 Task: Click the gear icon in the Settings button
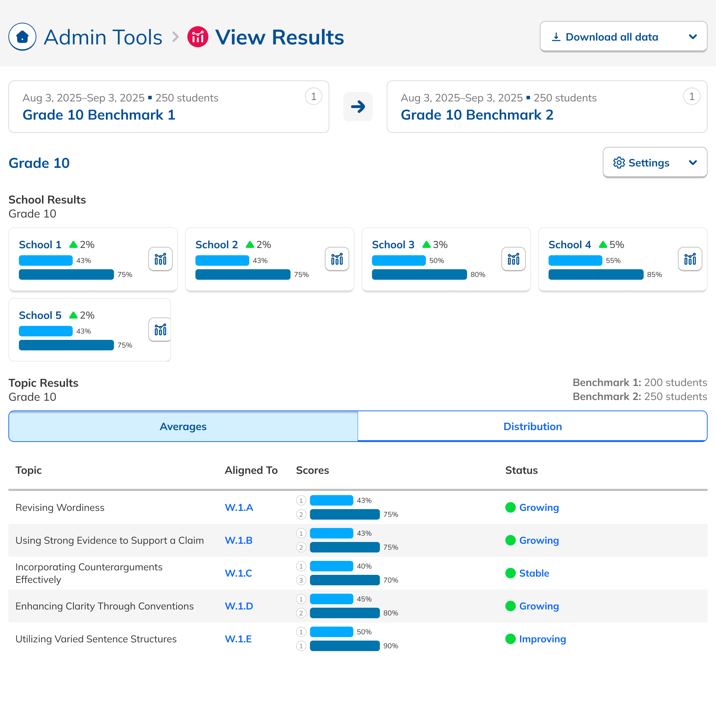pyautogui.click(x=619, y=163)
